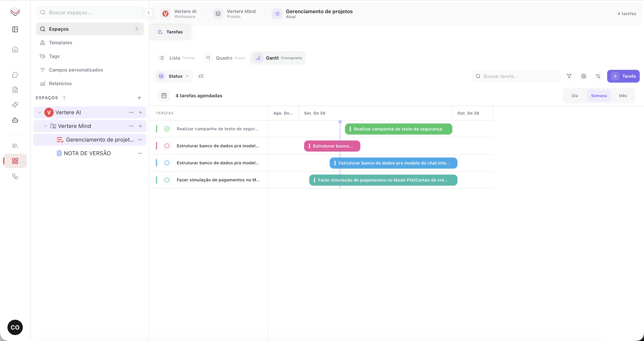This screenshot has width=644, height=341.
Task: Open the filter funnel icon
Action: 569,76
